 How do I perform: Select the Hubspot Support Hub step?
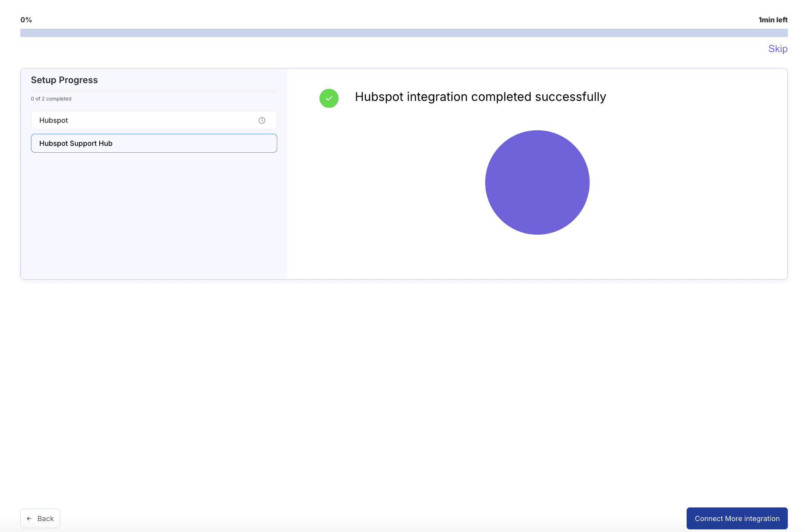[154, 143]
